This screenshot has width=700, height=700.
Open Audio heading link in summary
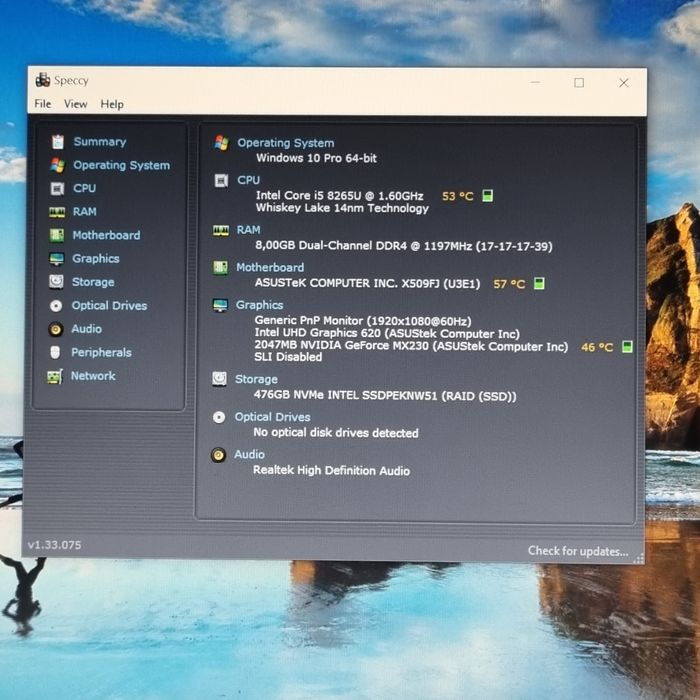tap(250, 454)
